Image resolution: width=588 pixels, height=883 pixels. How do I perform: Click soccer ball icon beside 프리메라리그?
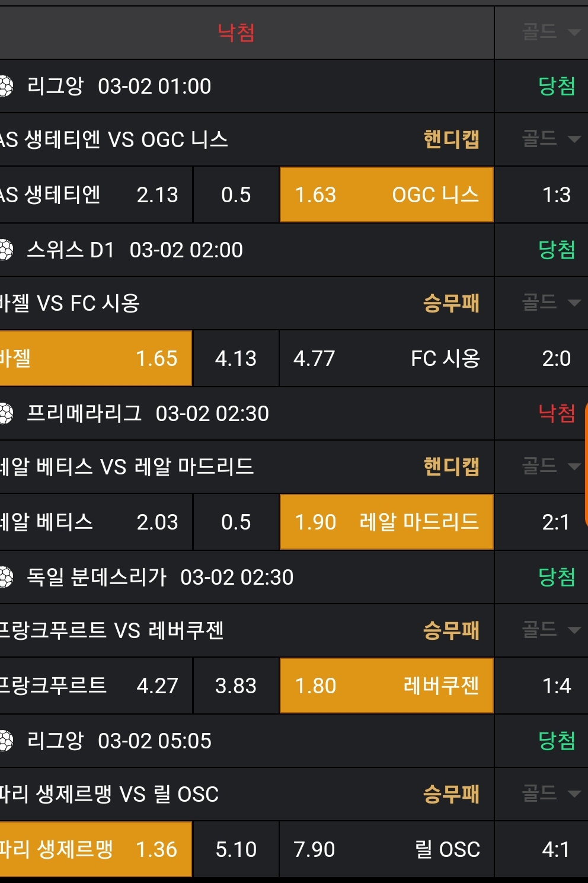coord(6,413)
